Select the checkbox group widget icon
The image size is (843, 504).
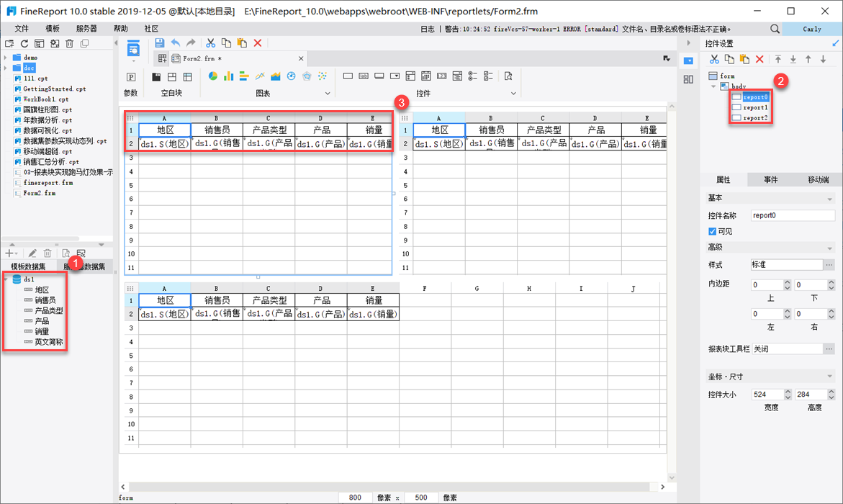coord(488,76)
